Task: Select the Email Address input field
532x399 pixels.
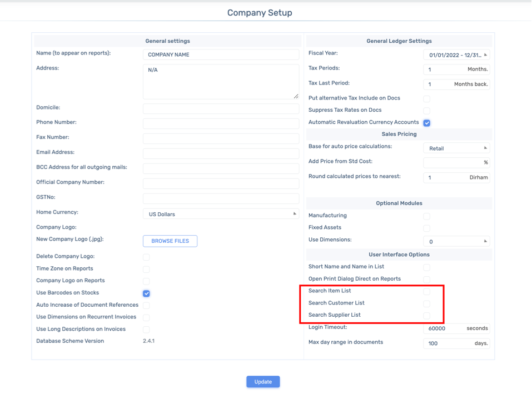Action: click(221, 153)
